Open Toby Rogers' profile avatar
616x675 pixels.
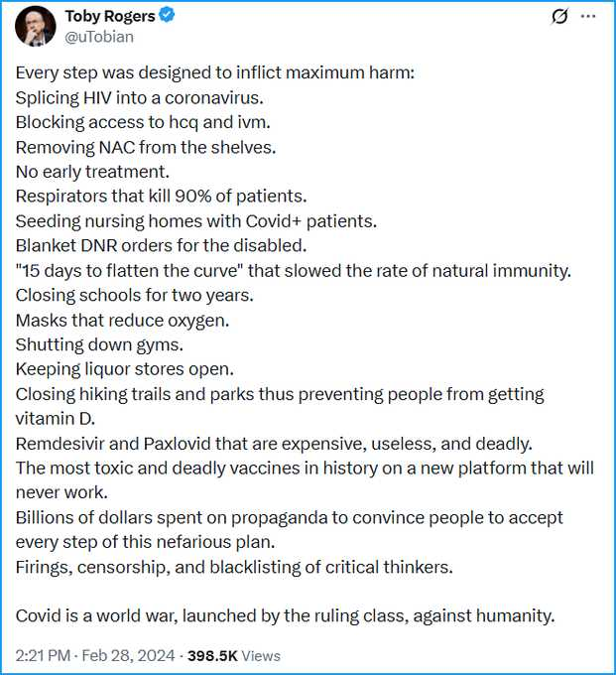pos(36,26)
